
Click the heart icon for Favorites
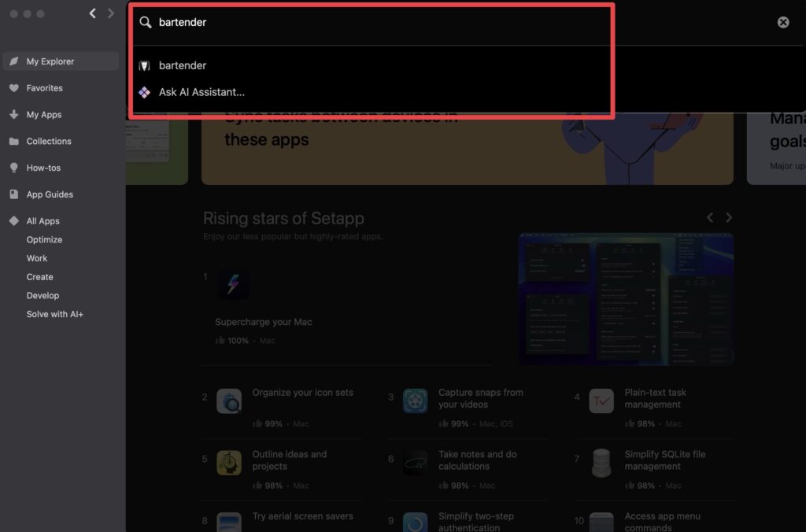pyautogui.click(x=14, y=88)
